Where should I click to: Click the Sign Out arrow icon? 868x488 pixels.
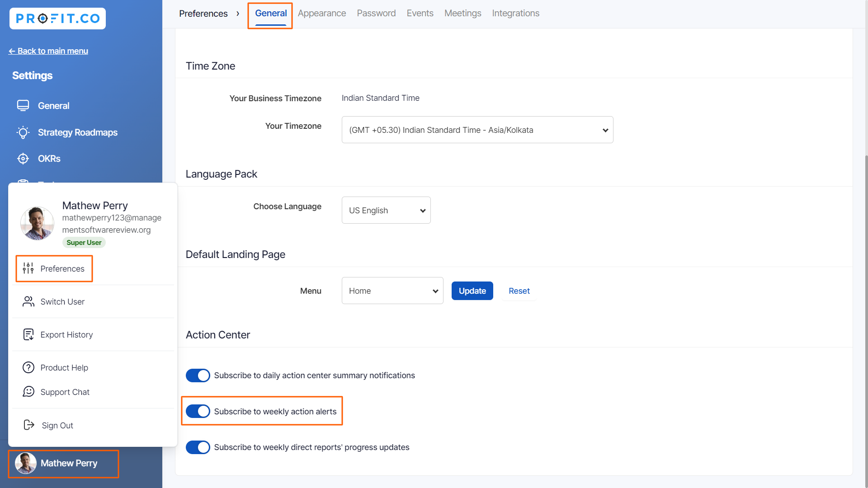[29, 425]
